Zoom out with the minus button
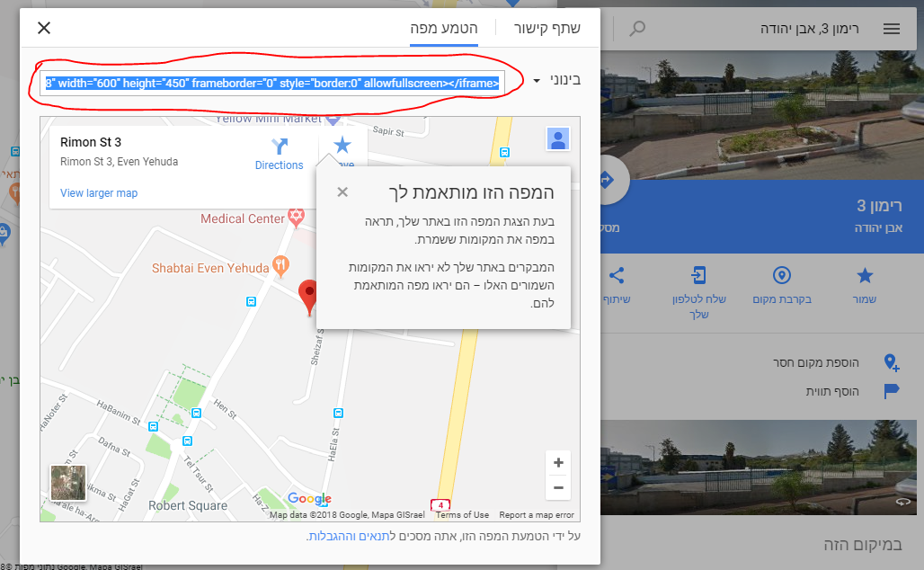The width and height of the screenshot is (924, 570). click(558, 487)
